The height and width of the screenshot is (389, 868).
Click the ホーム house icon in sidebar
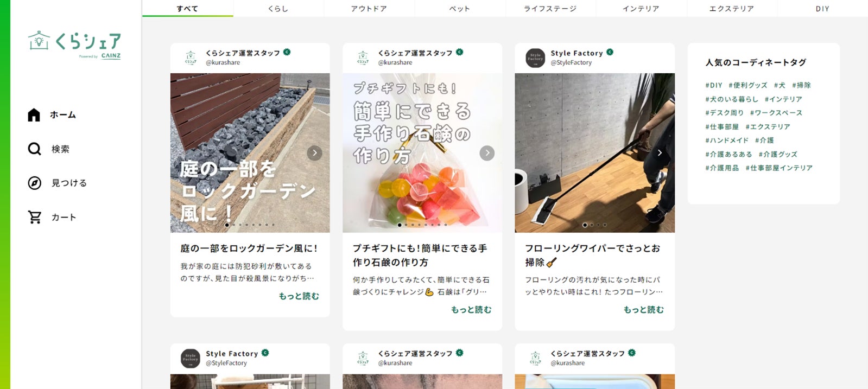tap(34, 115)
